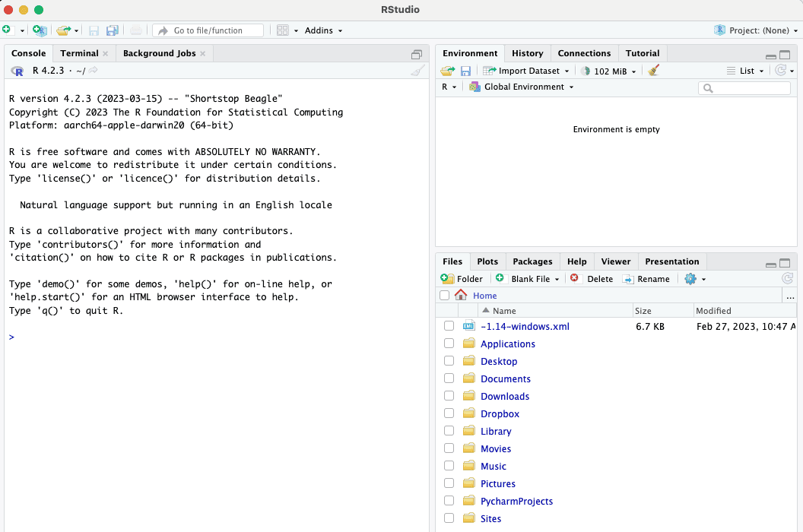Open the PycharmProjects folder link
The height and width of the screenshot is (532, 803).
pyautogui.click(x=516, y=501)
